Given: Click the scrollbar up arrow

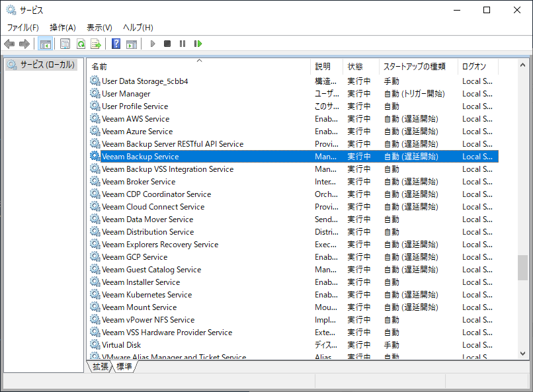Looking at the screenshot, I should coord(522,65).
